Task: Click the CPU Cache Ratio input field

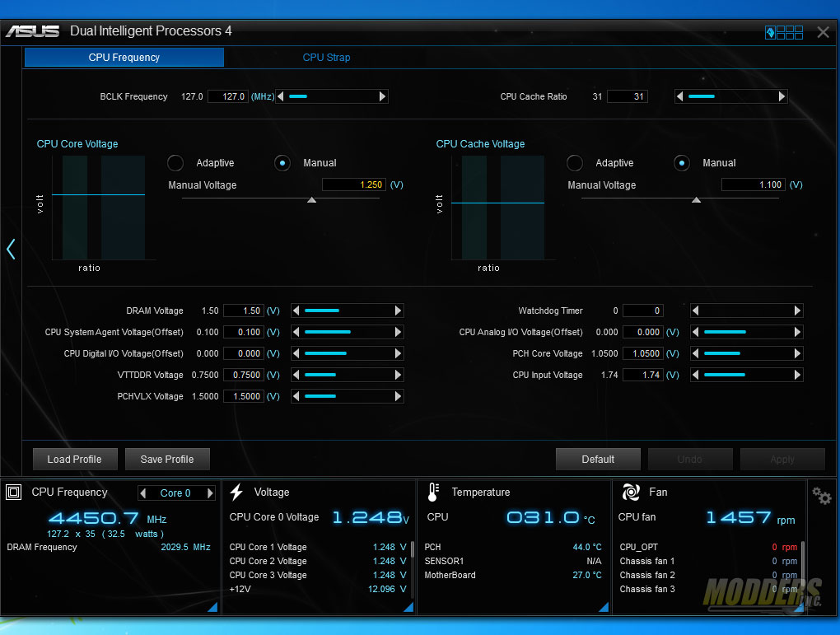Action: pos(628,96)
